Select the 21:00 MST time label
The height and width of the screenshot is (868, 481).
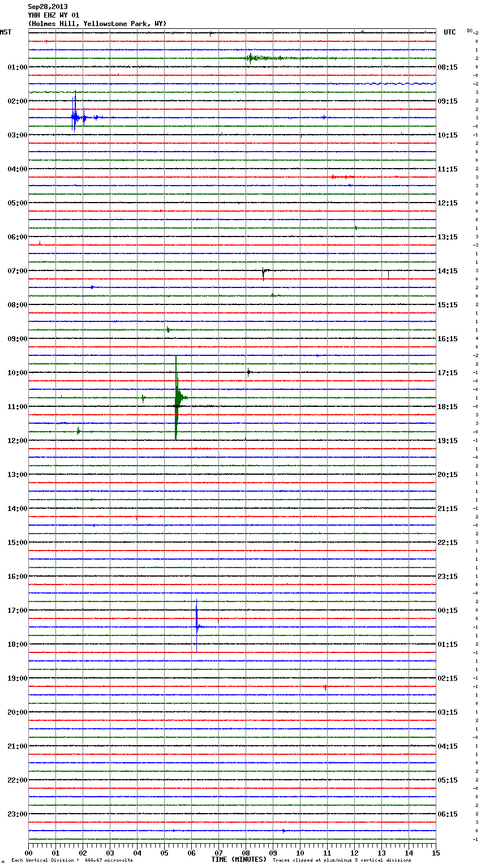(x=17, y=746)
